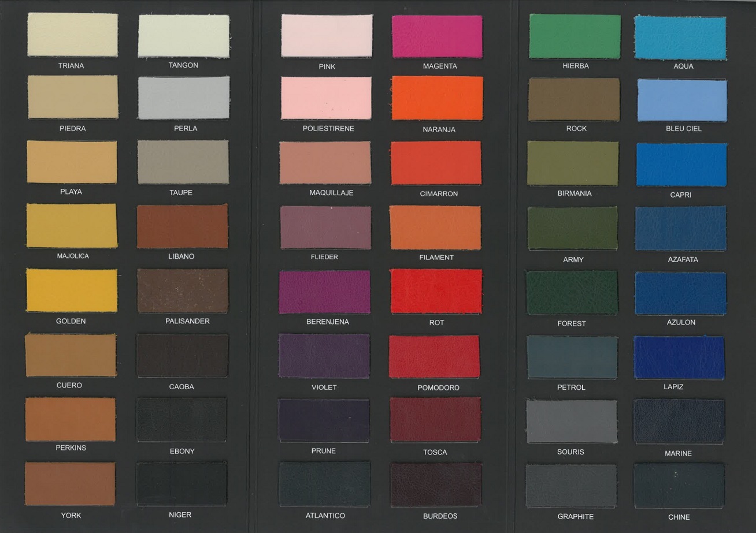
Task: Click the "MAQUILLAJE" label text
Action: click(331, 193)
